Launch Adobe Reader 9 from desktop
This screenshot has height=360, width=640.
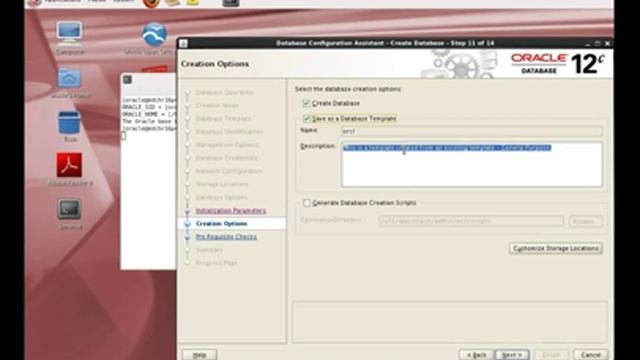pyautogui.click(x=69, y=169)
